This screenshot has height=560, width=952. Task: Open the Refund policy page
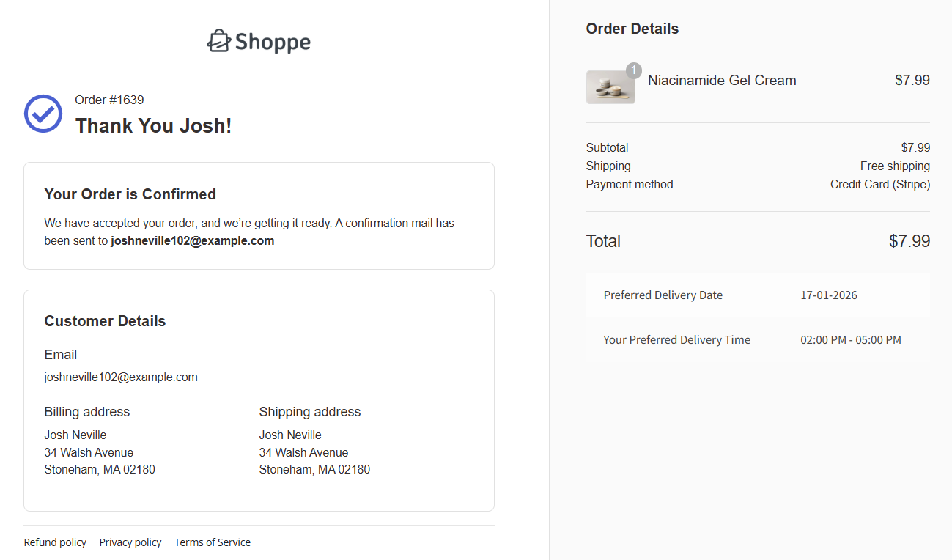coord(55,542)
